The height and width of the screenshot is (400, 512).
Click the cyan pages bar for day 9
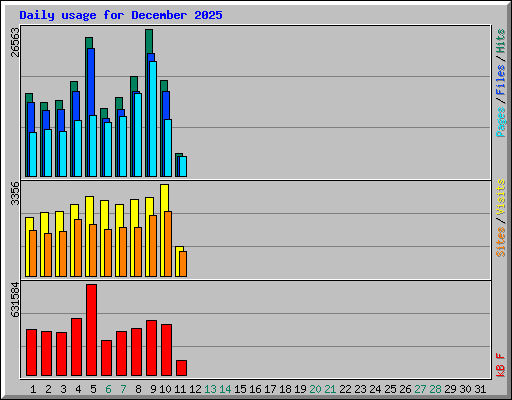(x=153, y=119)
